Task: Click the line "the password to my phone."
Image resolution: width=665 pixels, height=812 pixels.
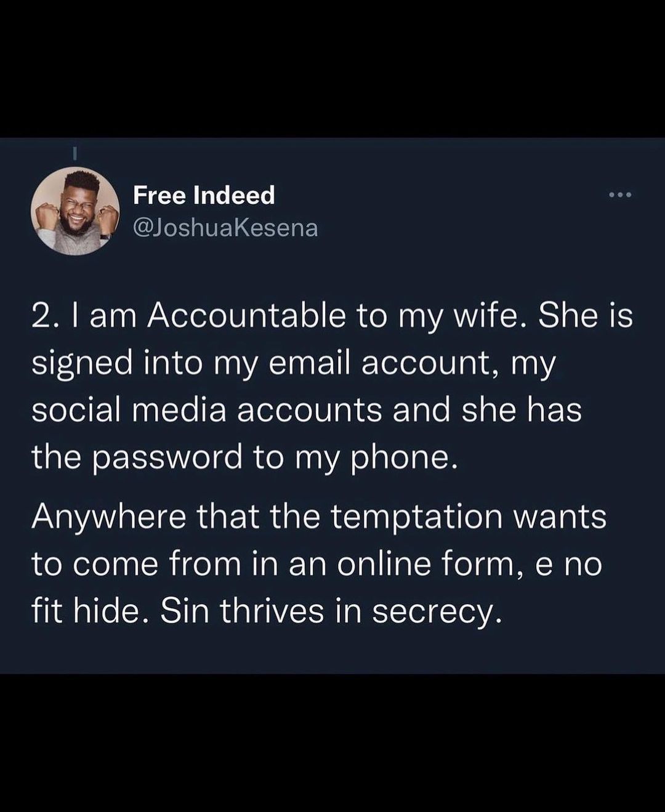Action: pyautogui.click(x=245, y=457)
